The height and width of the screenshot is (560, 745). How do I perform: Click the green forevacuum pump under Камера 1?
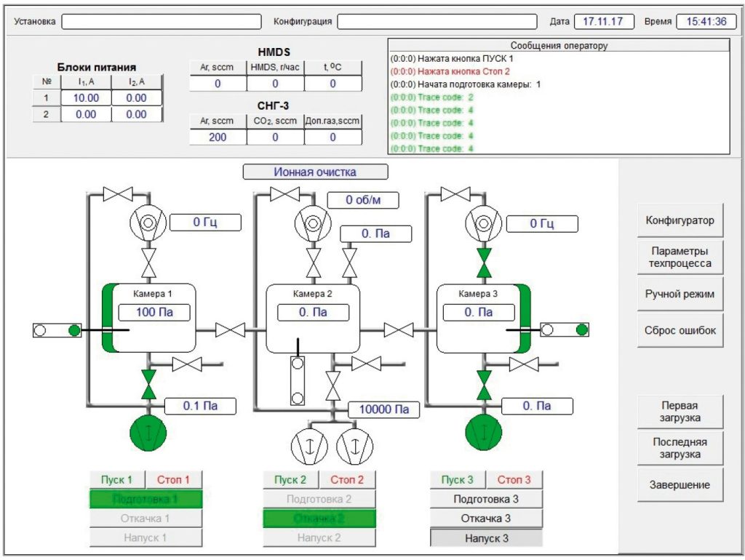[x=148, y=433]
